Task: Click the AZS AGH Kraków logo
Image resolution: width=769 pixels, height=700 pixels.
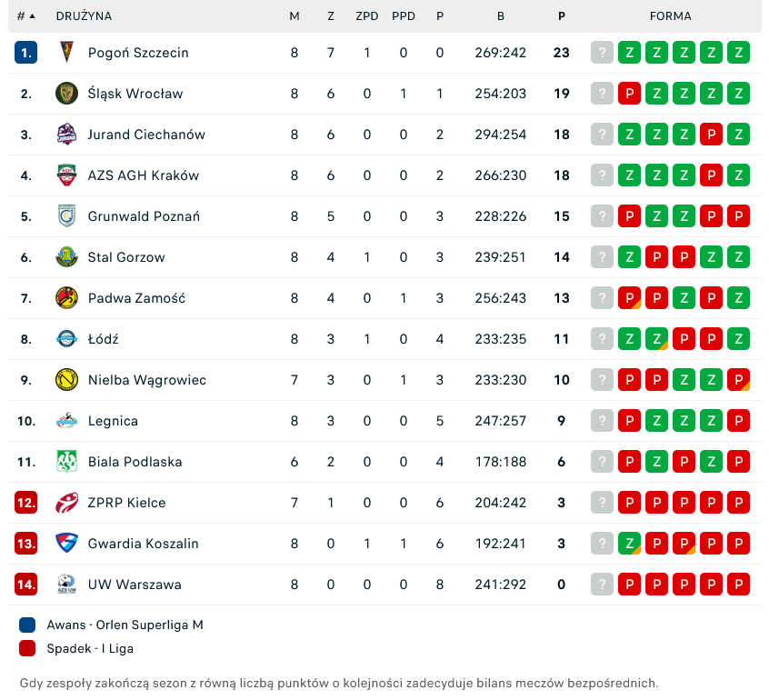Action: point(66,175)
